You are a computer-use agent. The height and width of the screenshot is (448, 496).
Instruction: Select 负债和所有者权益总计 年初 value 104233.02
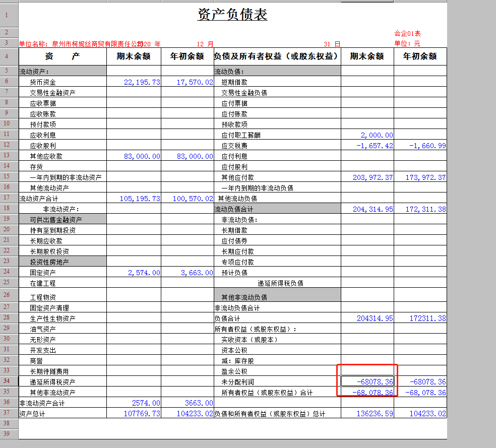(420, 413)
